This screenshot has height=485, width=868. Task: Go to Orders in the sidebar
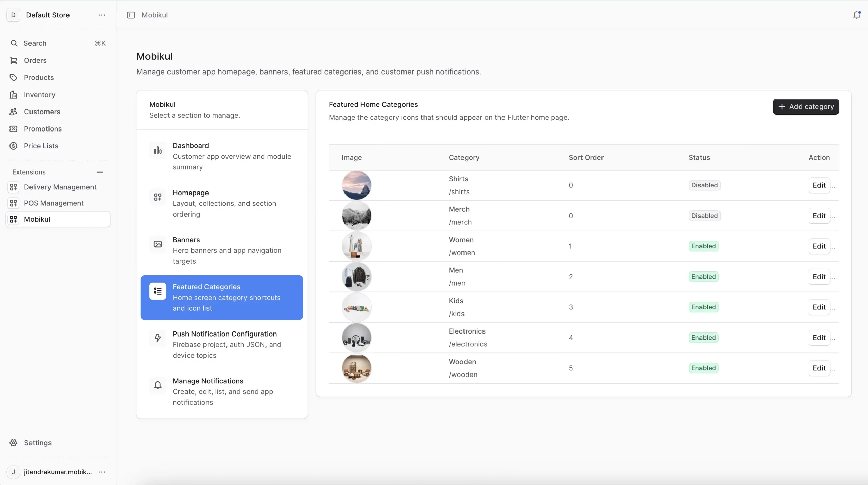pyautogui.click(x=58, y=60)
